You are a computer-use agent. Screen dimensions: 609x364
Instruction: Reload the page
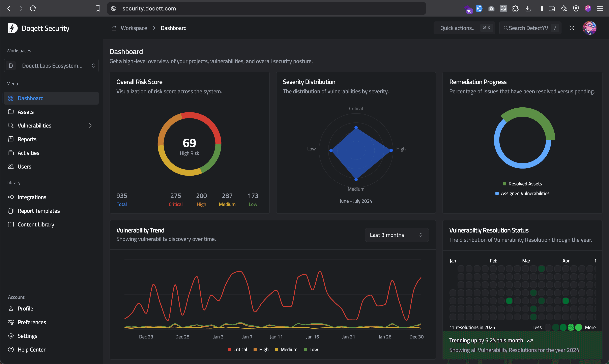33,9
